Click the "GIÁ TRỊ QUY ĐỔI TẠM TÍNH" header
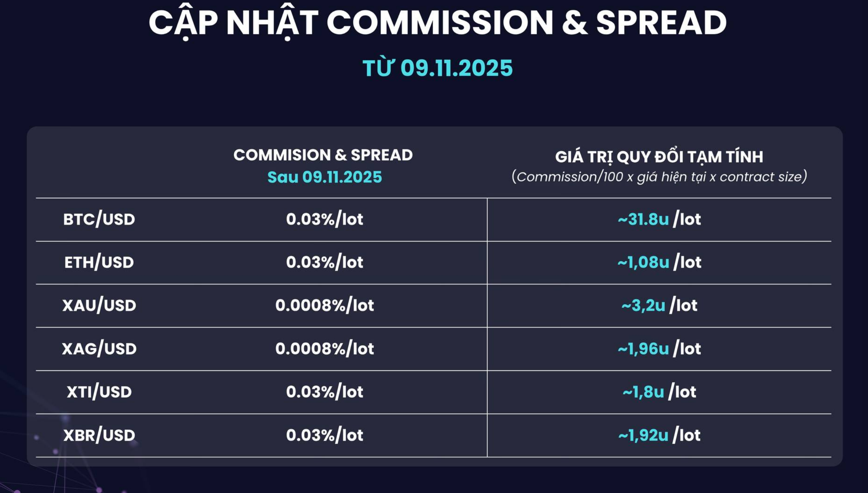Viewport: 868px width, 493px height. 659,156
